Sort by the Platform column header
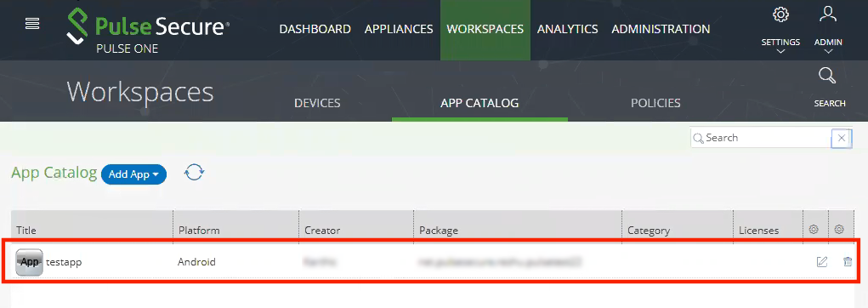The image size is (868, 308). [198, 231]
